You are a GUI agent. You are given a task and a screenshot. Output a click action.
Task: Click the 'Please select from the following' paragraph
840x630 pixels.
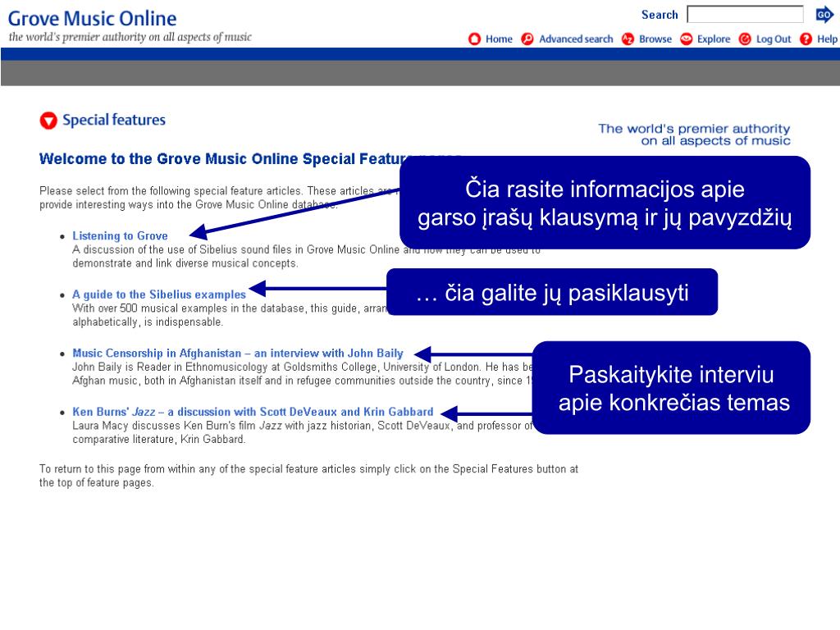[220, 198]
